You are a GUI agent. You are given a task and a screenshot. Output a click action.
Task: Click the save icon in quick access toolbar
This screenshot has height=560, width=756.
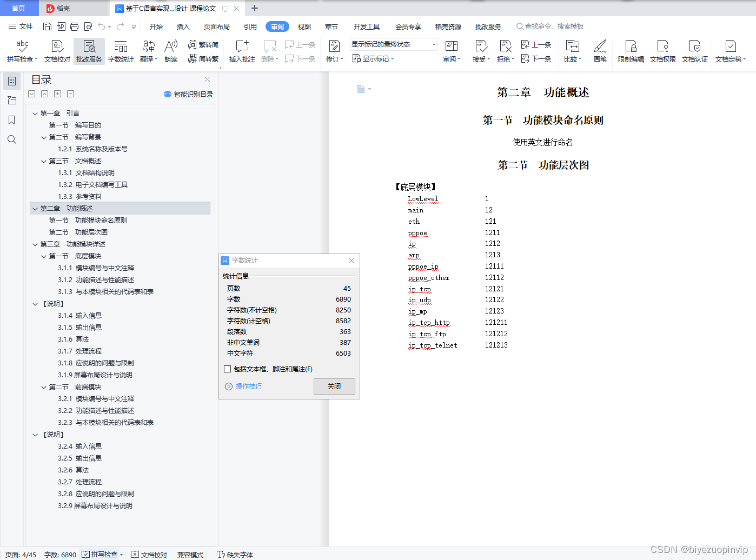pyautogui.click(x=48, y=26)
